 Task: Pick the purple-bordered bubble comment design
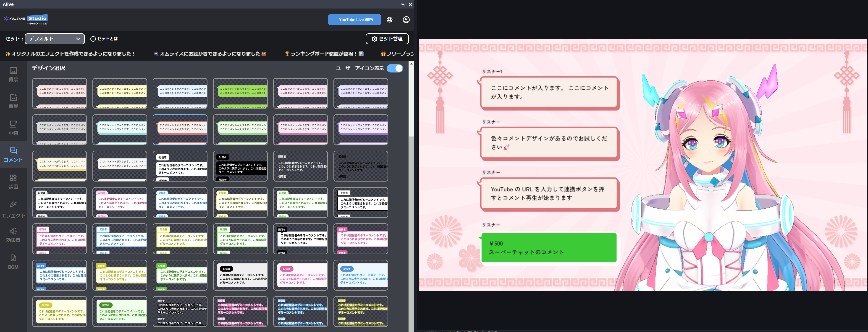pyautogui.click(x=361, y=130)
